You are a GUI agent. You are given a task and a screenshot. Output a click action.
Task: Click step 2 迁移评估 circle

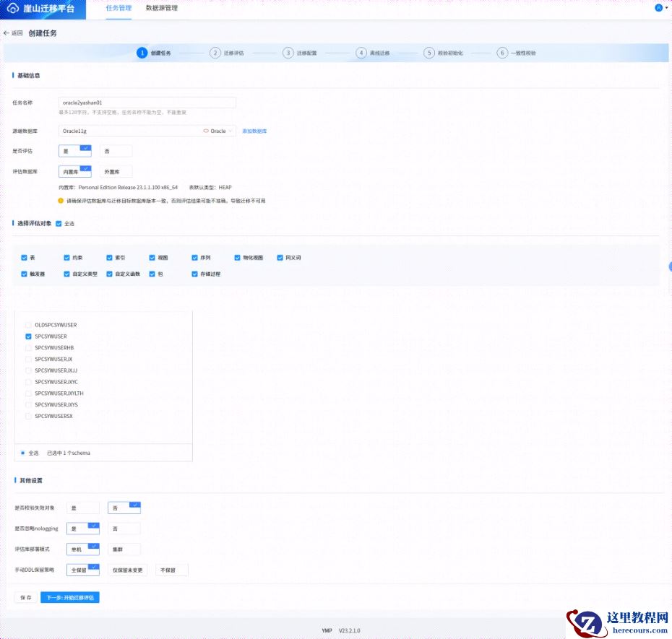[215, 53]
